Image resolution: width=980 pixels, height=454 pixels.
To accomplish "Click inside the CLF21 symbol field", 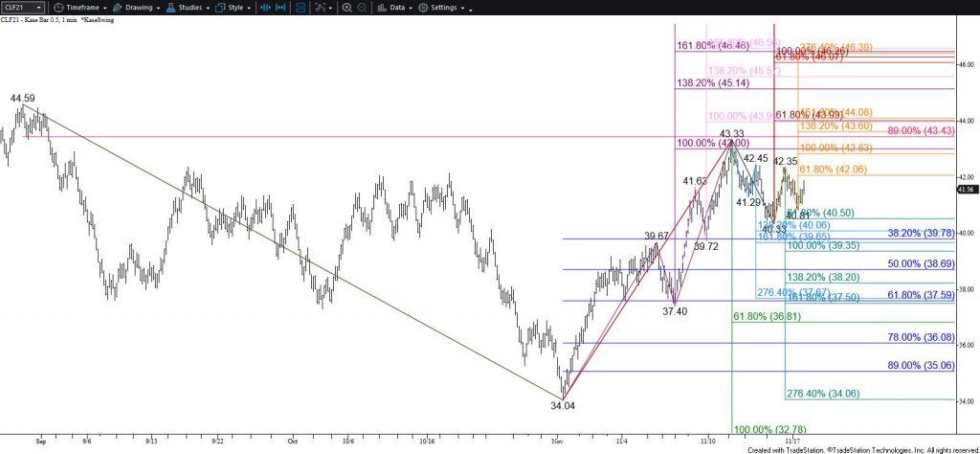I will 19,8.
